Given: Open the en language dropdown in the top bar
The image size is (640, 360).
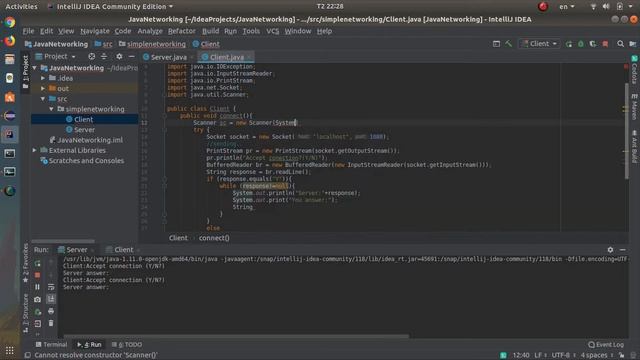Looking at the screenshot, I should (567, 7).
